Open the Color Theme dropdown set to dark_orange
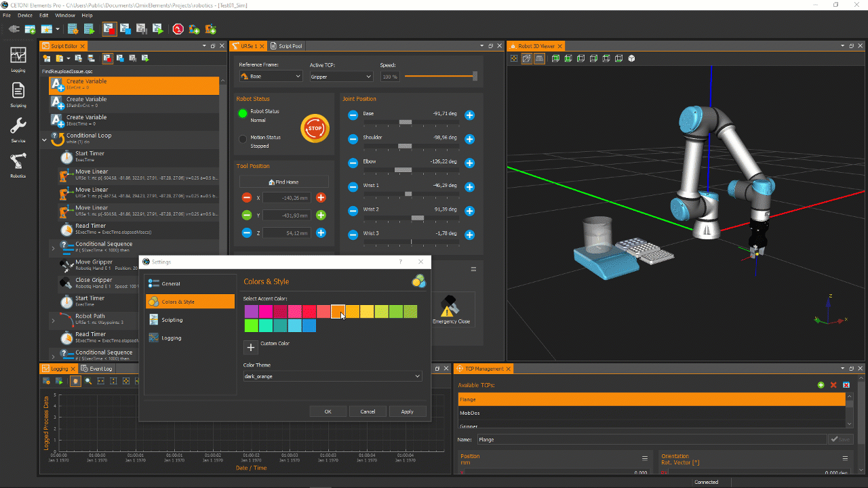The height and width of the screenshot is (488, 868). (332, 376)
